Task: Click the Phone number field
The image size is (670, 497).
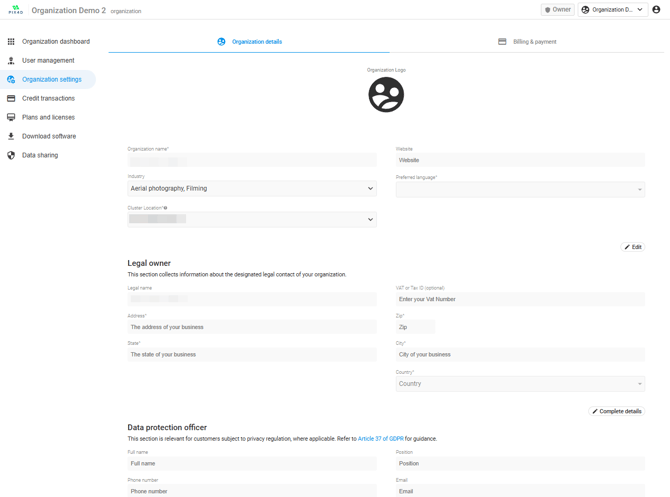Action: pyautogui.click(x=252, y=491)
